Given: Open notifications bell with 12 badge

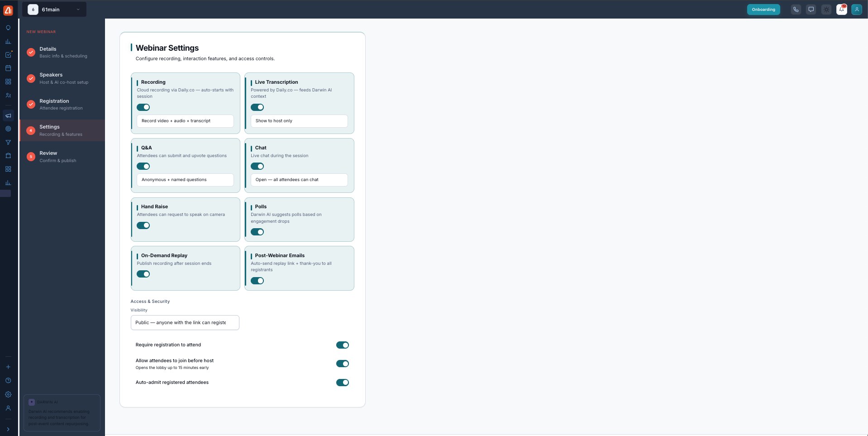Looking at the screenshot, I should (x=842, y=10).
